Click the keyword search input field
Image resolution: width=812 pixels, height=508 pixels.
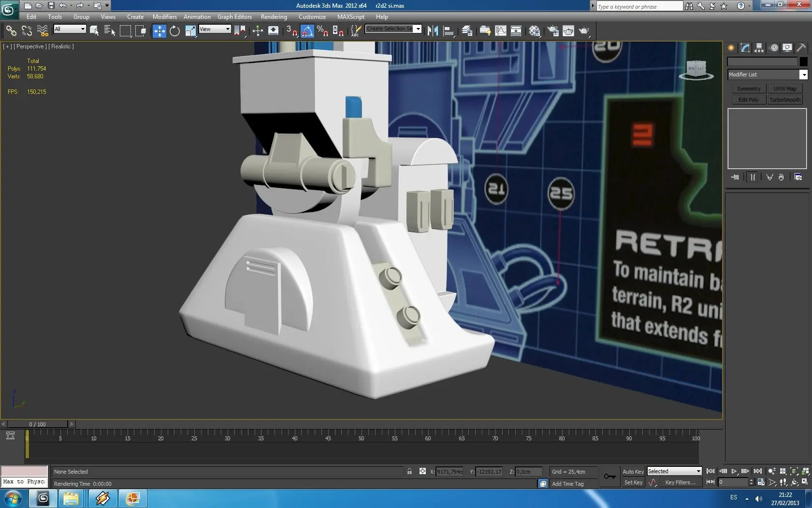coord(639,6)
